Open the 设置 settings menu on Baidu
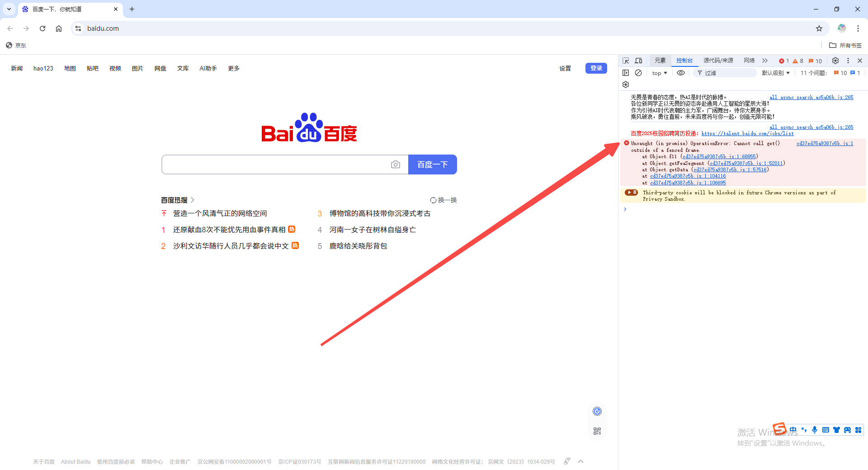Image resolution: width=868 pixels, height=470 pixels. 565,68
